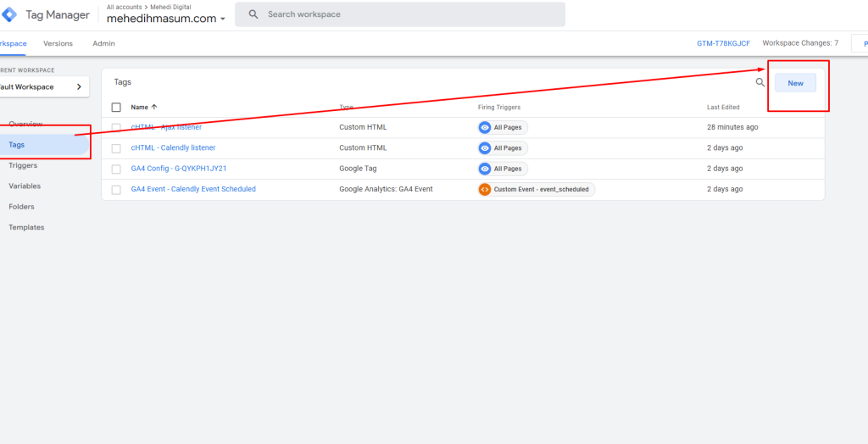Click the search magnifier in workspace search bar
This screenshot has width=868, height=444.
click(253, 14)
